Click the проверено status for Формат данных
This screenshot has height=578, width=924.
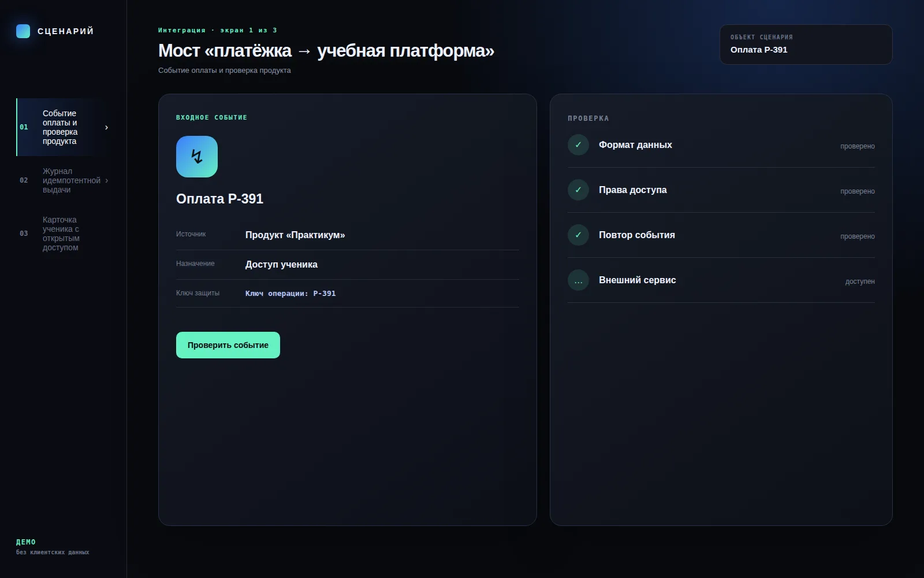point(858,146)
